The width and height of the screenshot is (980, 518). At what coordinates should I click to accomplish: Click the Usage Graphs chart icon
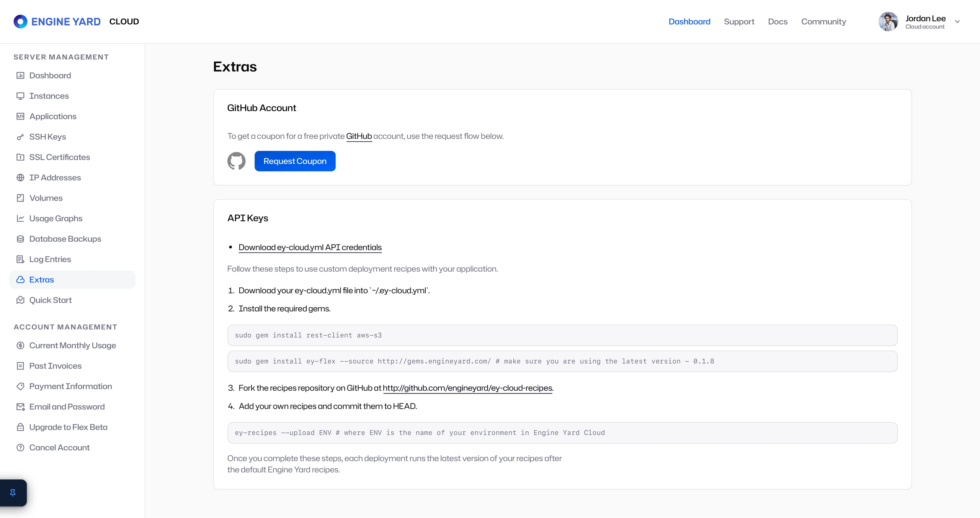pos(20,218)
